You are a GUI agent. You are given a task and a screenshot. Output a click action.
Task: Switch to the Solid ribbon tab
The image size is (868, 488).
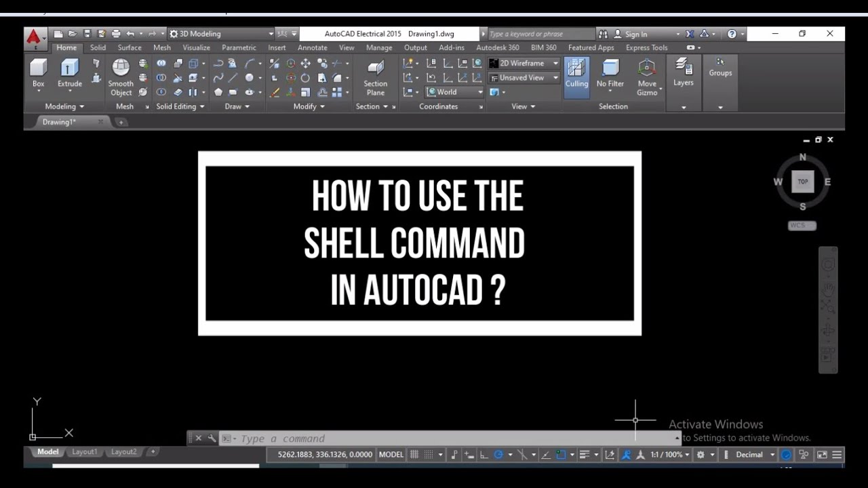point(98,47)
